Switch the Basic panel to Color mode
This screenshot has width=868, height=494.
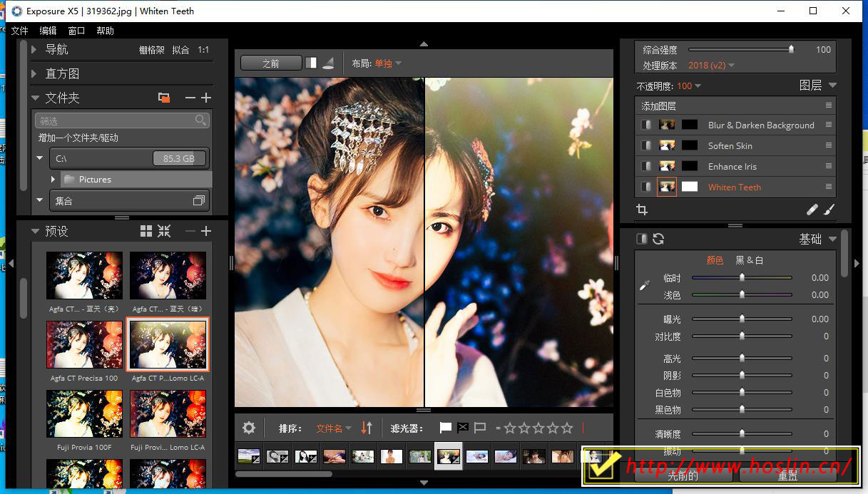(715, 260)
